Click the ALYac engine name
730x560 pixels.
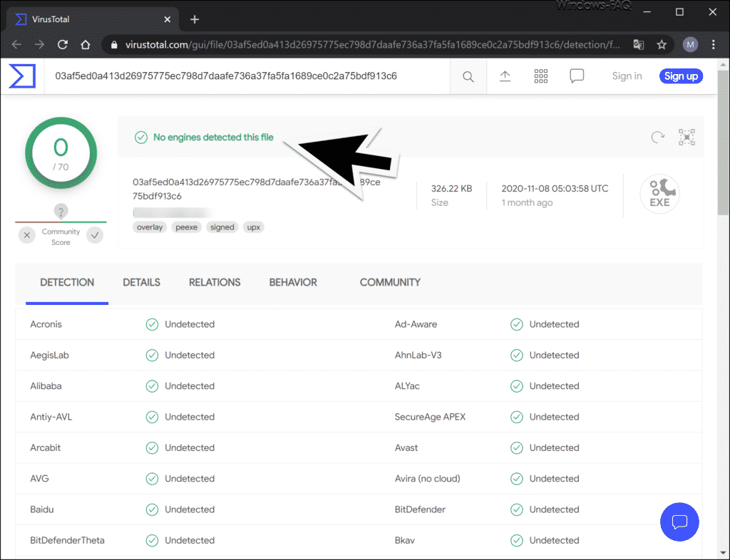point(407,386)
